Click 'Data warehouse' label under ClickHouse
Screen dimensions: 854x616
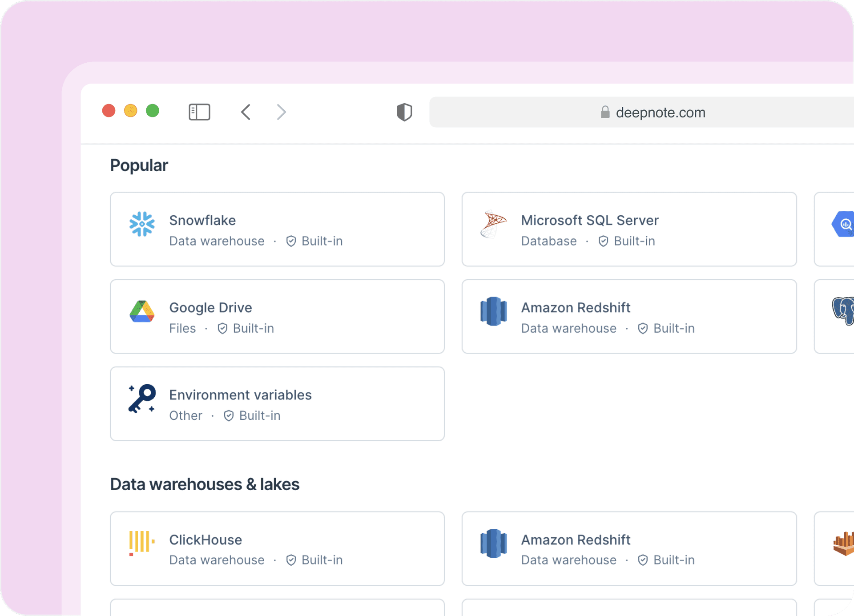coord(217,560)
